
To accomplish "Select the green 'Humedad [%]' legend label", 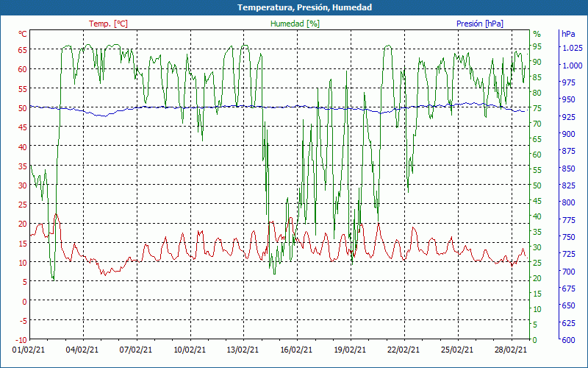I will [x=295, y=24].
